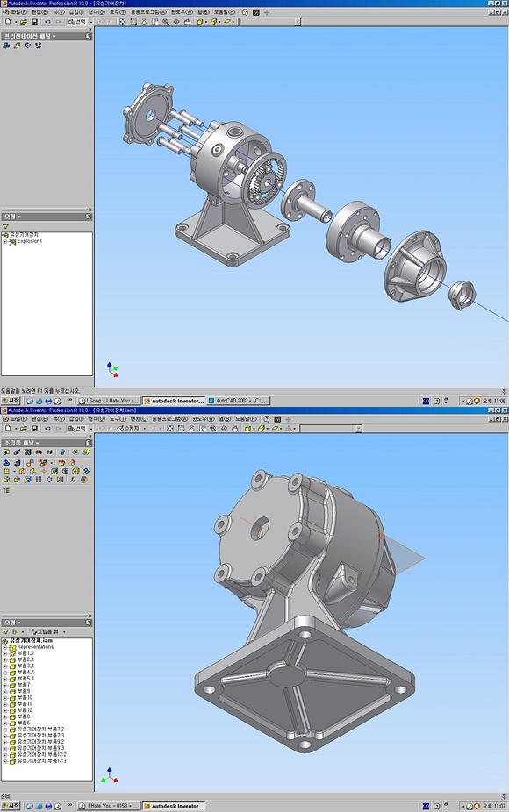Select 유성기어장치 부품12:3 in lower browser

click(42, 761)
